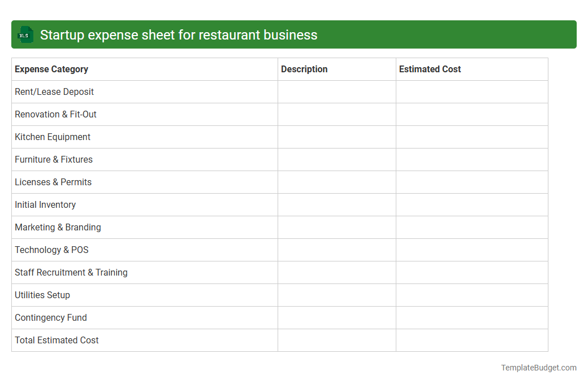Click the Rent/Lease Deposit row label

coord(54,91)
